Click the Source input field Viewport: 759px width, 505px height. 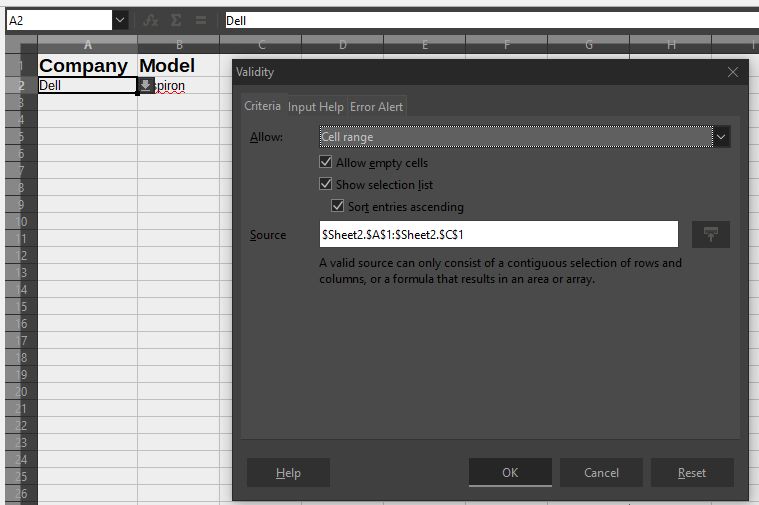tap(499, 235)
